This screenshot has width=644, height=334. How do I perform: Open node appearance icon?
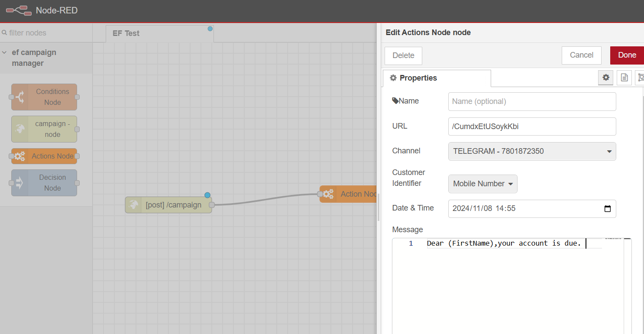[640, 78]
